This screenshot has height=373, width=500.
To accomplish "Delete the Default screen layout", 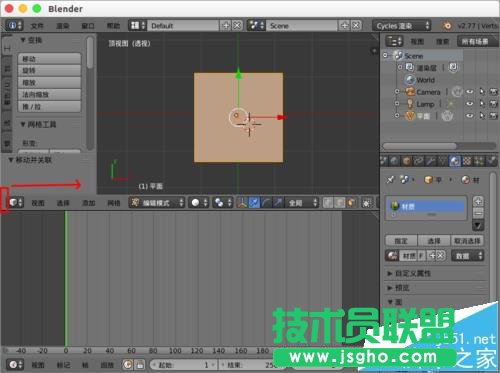I will coord(237,25).
